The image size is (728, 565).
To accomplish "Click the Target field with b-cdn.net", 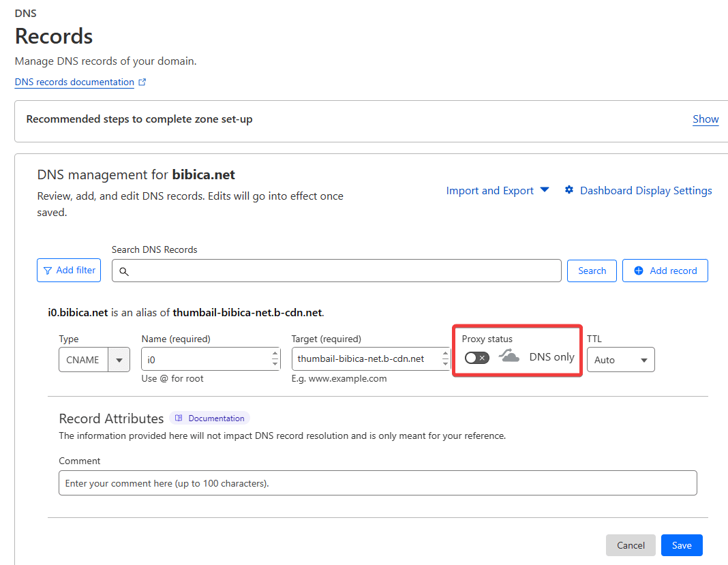I will point(371,359).
